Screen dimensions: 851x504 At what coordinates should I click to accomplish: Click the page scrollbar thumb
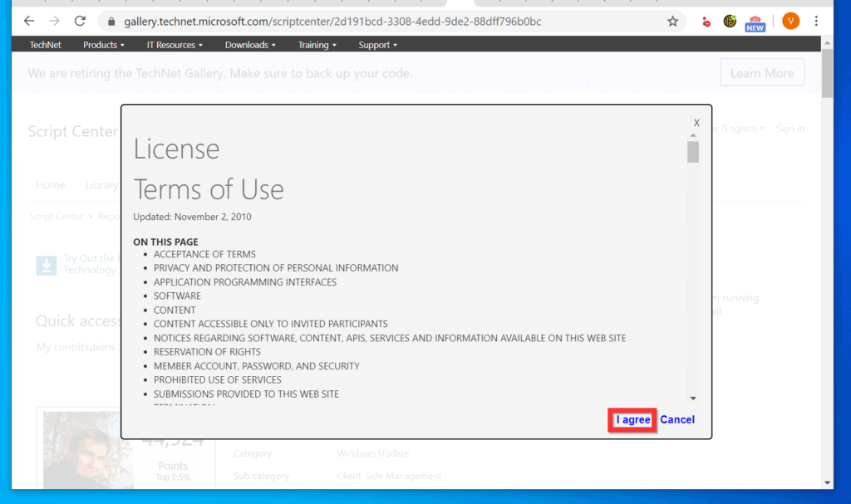[827, 73]
